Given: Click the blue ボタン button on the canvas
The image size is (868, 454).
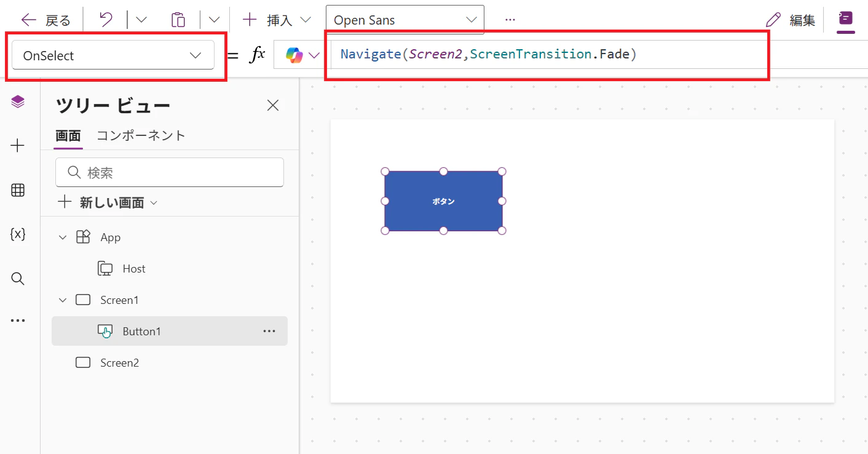Looking at the screenshot, I should pyautogui.click(x=443, y=201).
